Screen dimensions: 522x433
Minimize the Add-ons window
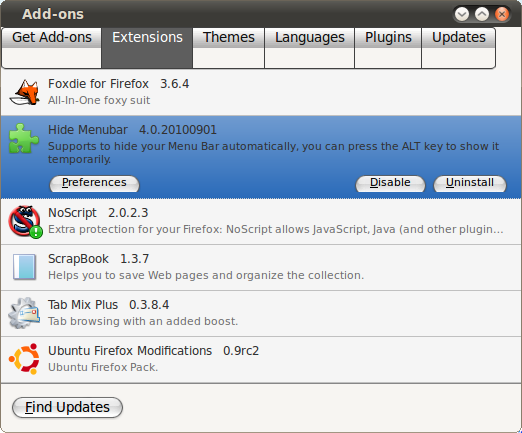[462, 14]
